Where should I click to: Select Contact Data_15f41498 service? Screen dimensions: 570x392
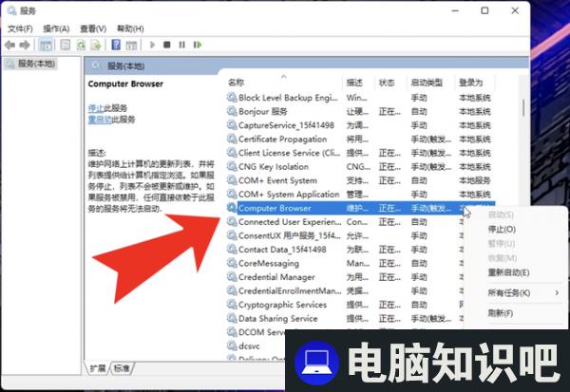pos(345,250)
